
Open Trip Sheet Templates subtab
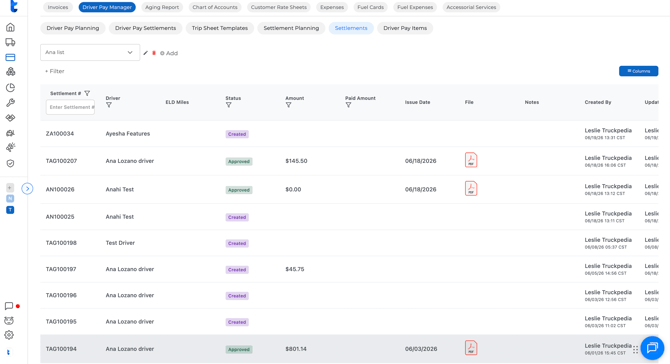(x=220, y=28)
